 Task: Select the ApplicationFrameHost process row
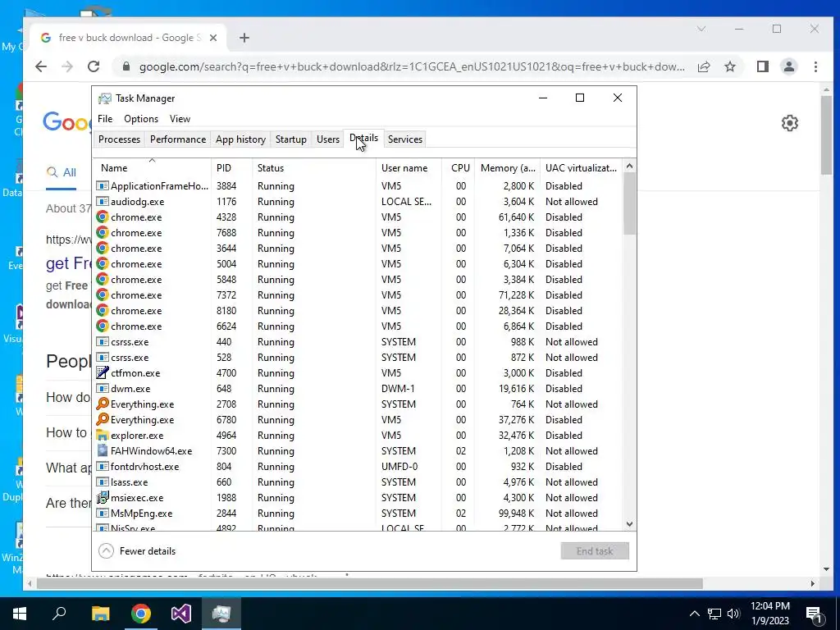[x=358, y=186]
